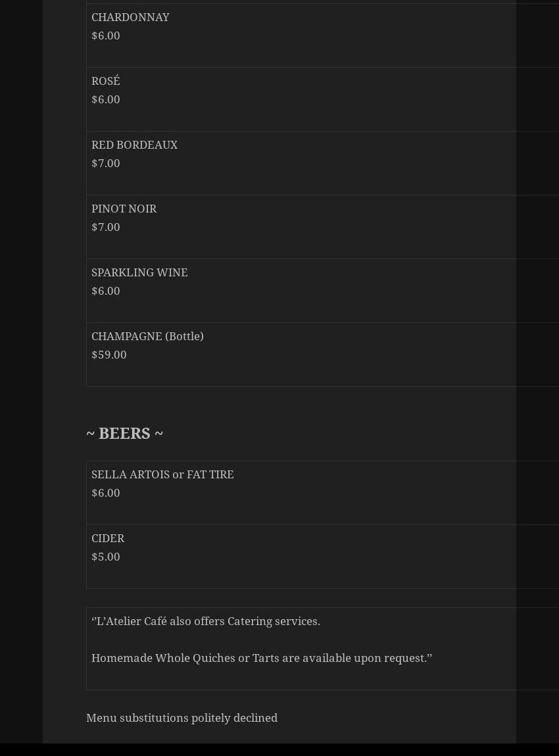Select the ROSÉ wine entry
The width and height of the screenshot is (559, 756).
106,82
